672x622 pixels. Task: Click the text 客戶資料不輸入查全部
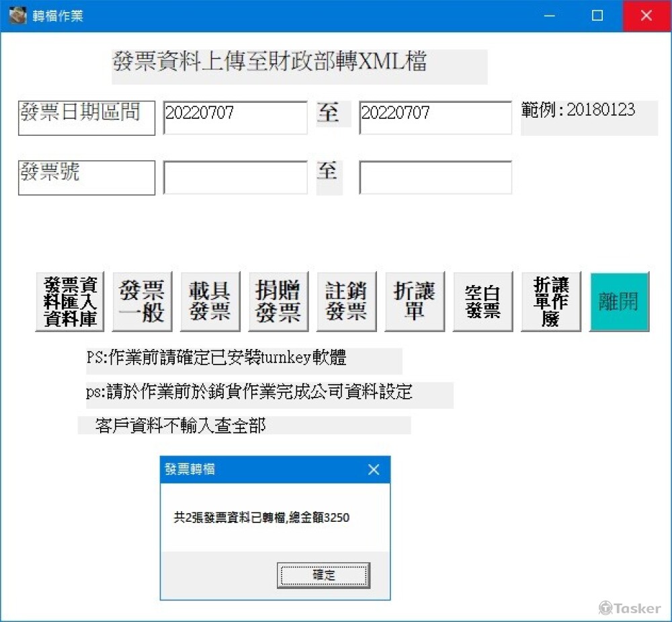pos(180,426)
